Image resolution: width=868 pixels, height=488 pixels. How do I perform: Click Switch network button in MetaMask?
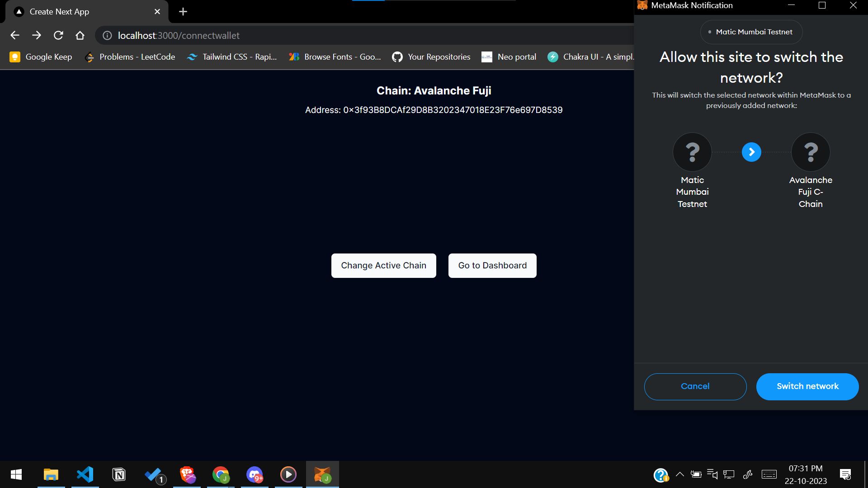(x=807, y=386)
